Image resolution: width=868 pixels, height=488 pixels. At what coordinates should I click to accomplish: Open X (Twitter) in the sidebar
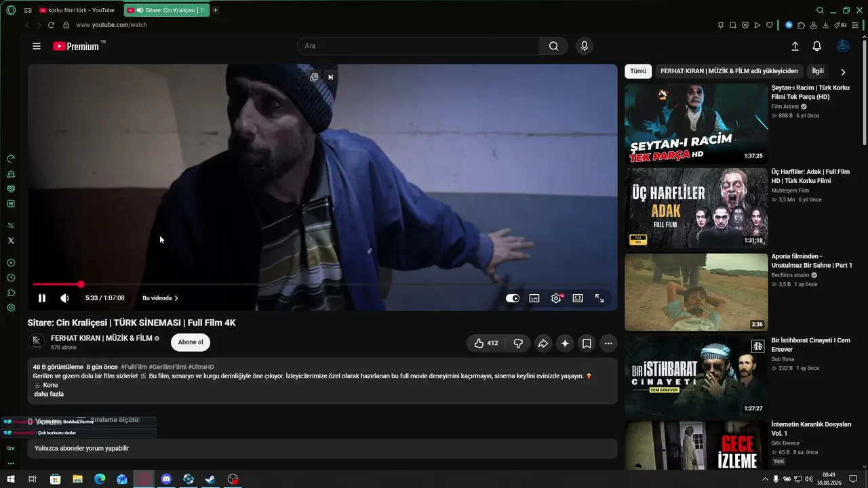(11, 241)
